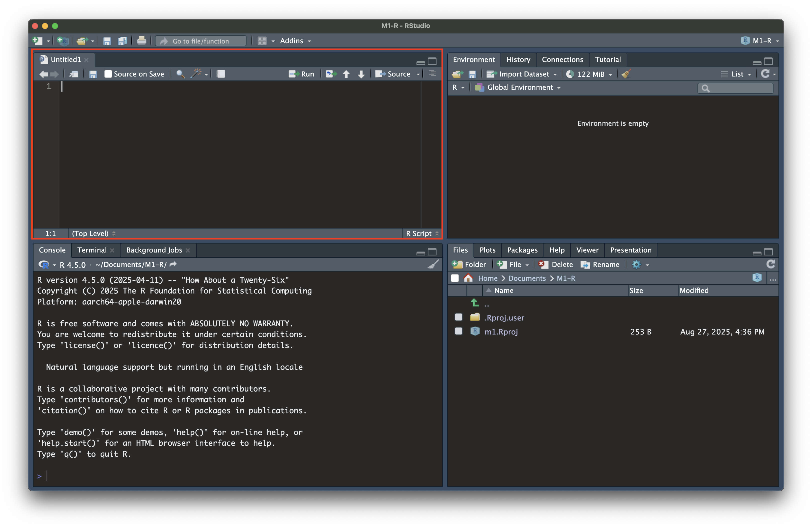Open the Files gear More menu
Screen dimensions: 812x528
point(640,264)
